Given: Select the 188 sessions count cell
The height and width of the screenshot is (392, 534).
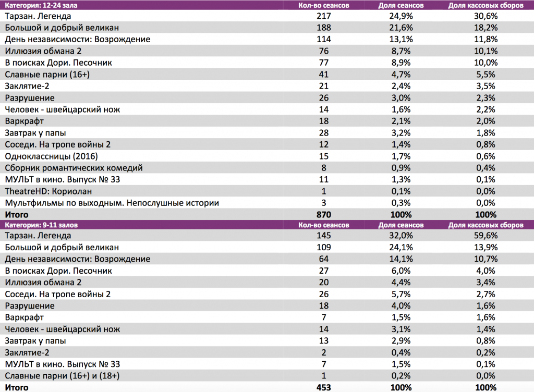Looking at the screenshot, I should (x=324, y=28).
